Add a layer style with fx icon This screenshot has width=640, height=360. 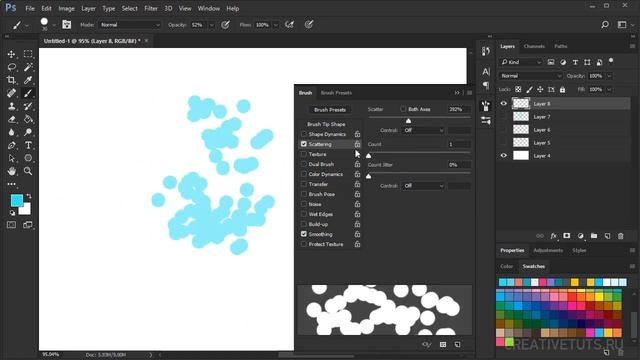(553, 236)
